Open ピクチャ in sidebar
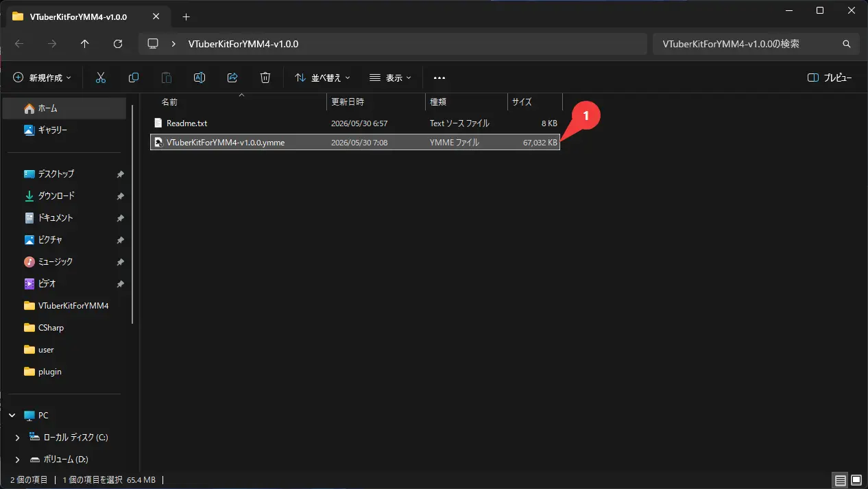The height and width of the screenshot is (489, 868). click(x=64, y=240)
